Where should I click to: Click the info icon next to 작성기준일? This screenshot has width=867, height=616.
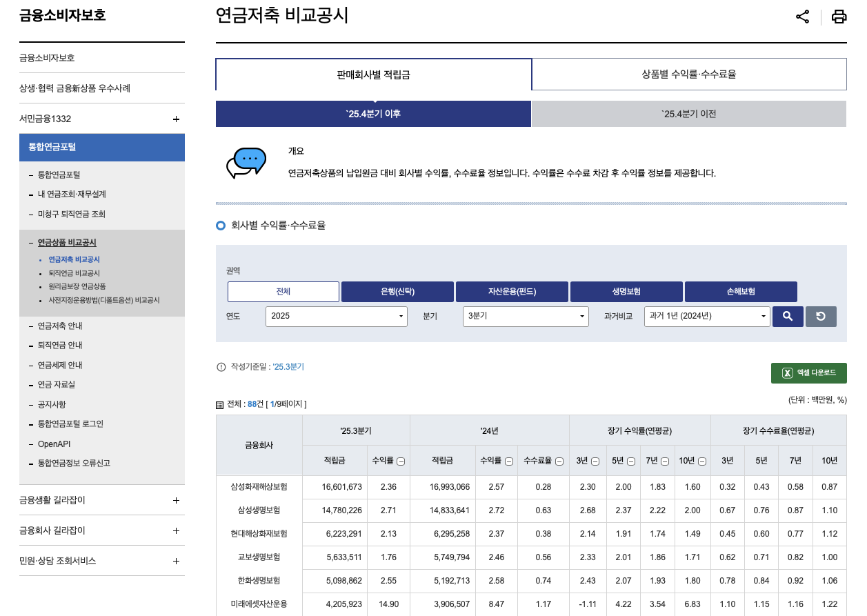(221, 368)
